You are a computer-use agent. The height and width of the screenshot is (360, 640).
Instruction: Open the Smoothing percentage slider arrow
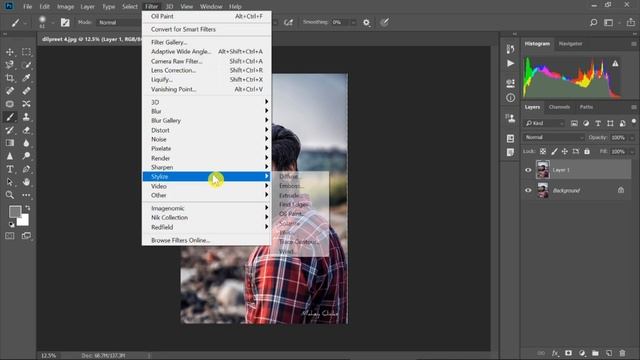coord(353,22)
